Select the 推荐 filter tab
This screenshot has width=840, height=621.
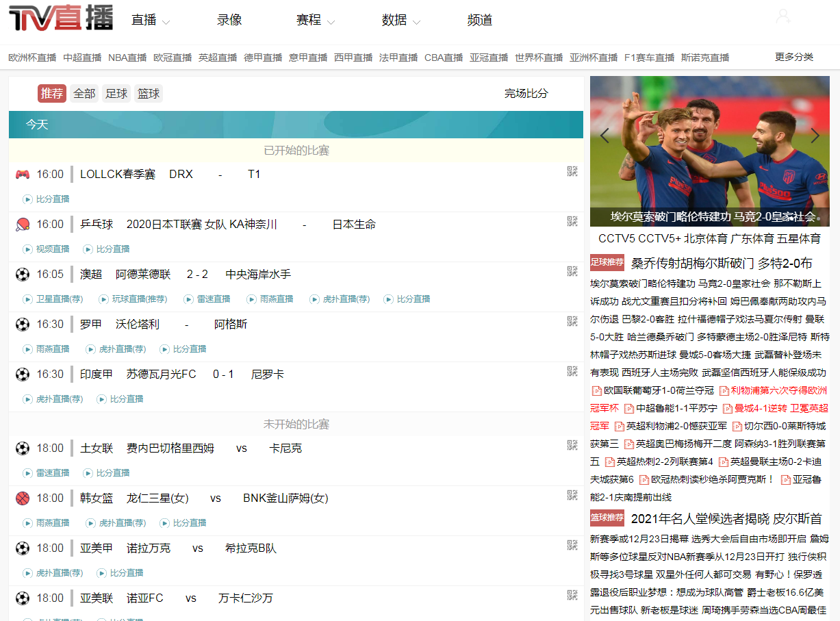coord(52,94)
